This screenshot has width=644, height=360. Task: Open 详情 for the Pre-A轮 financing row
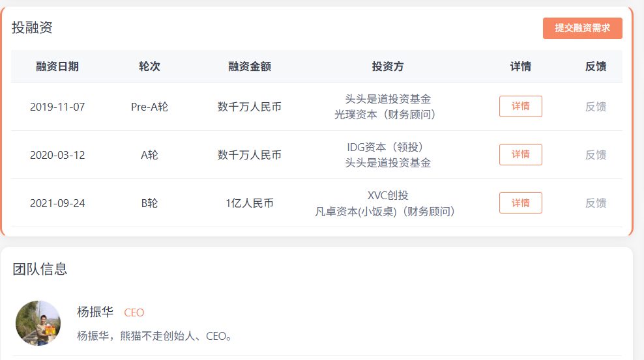click(x=520, y=107)
